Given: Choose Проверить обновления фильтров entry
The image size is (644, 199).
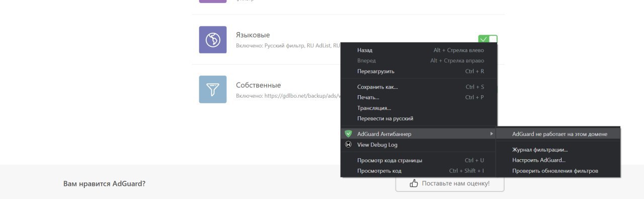Looking at the screenshot, I should pyautogui.click(x=558, y=171).
